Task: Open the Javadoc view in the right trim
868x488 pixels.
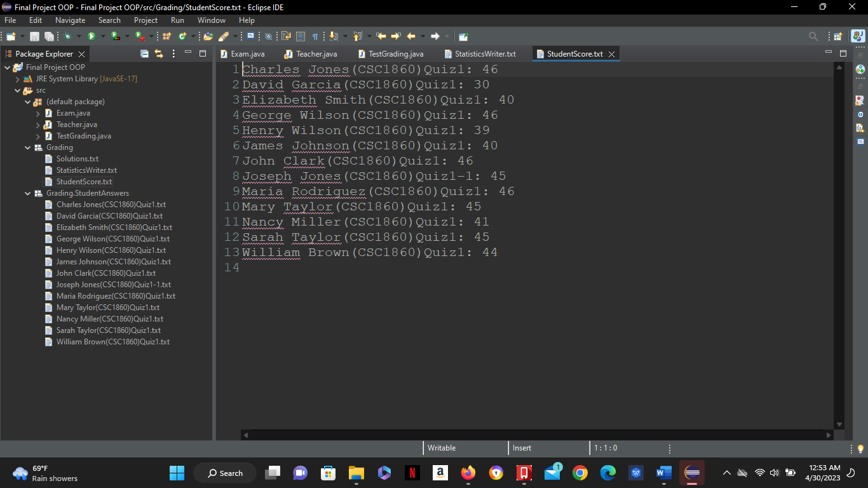Action: [x=860, y=114]
